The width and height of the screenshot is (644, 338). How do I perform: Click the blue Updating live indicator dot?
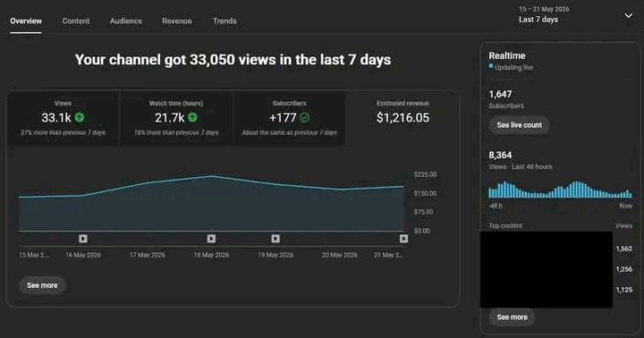(x=491, y=66)
